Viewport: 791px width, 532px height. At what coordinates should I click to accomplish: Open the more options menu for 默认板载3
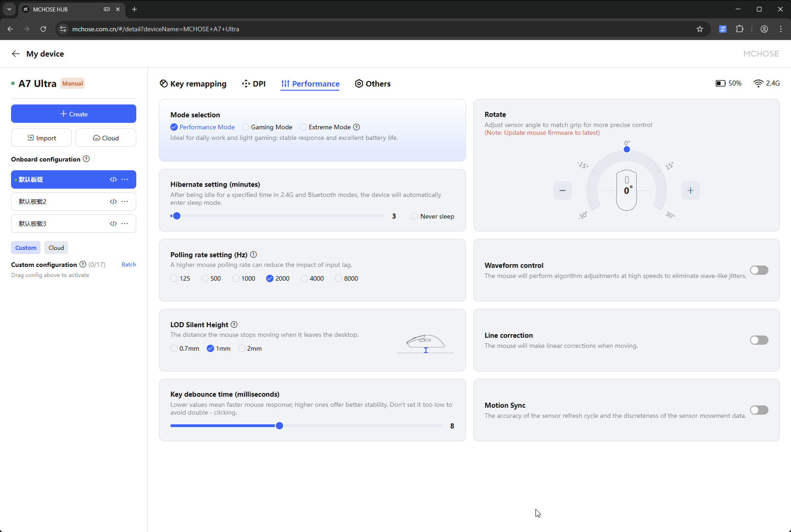pos(125,224)
